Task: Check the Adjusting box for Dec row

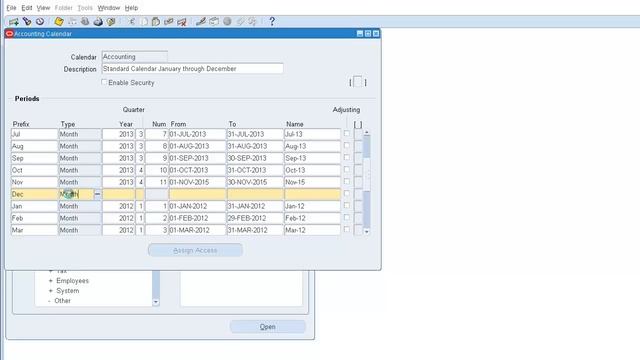Action: (347, 193)
